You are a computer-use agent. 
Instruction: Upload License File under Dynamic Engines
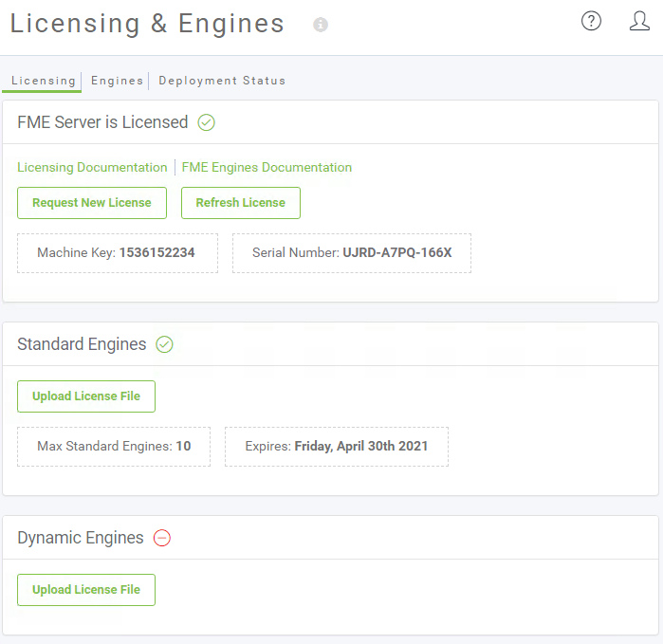point(86,590)
